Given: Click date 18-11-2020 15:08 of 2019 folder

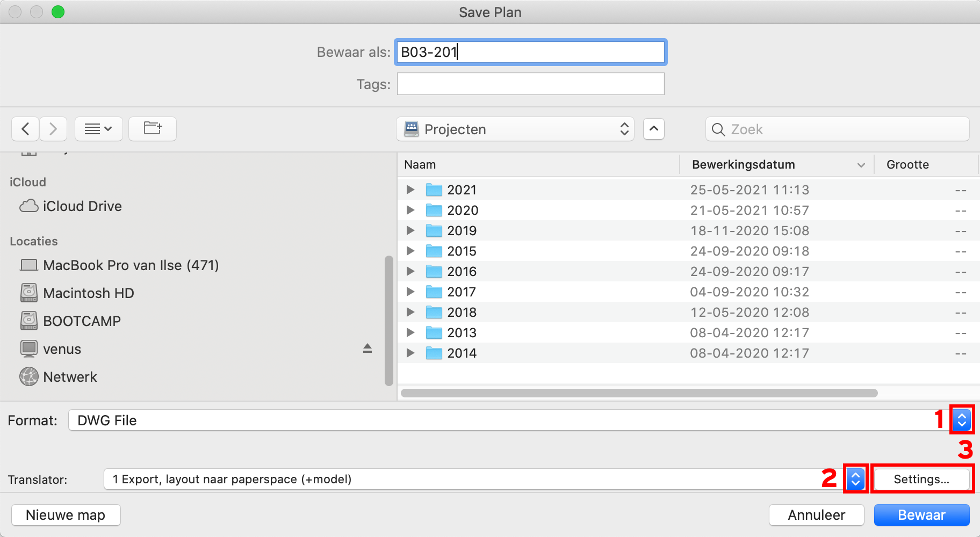Looking at the screenshot, I should [x=750, y=230].
